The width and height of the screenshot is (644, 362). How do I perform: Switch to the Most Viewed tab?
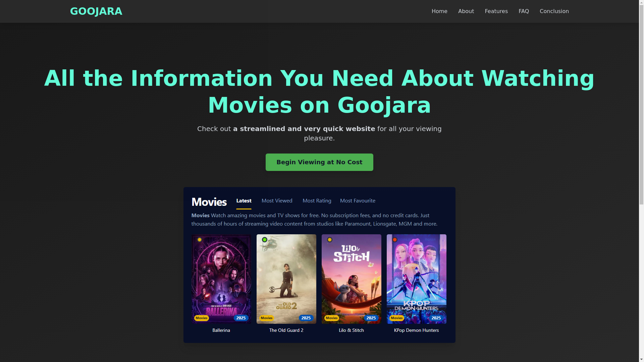point(277,201)
